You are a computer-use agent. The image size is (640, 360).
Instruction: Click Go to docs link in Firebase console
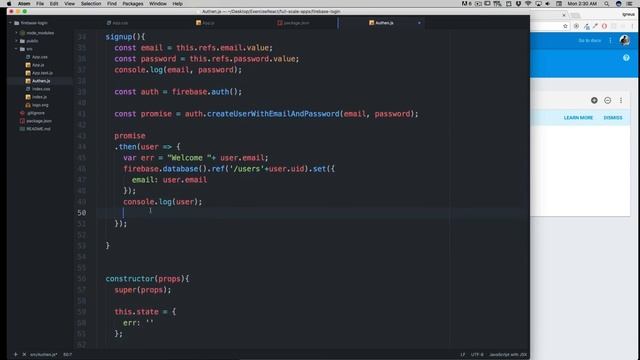589,40
